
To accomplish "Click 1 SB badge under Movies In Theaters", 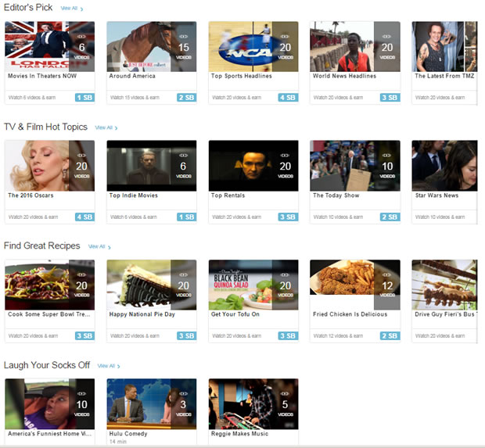I will [84, 98].
